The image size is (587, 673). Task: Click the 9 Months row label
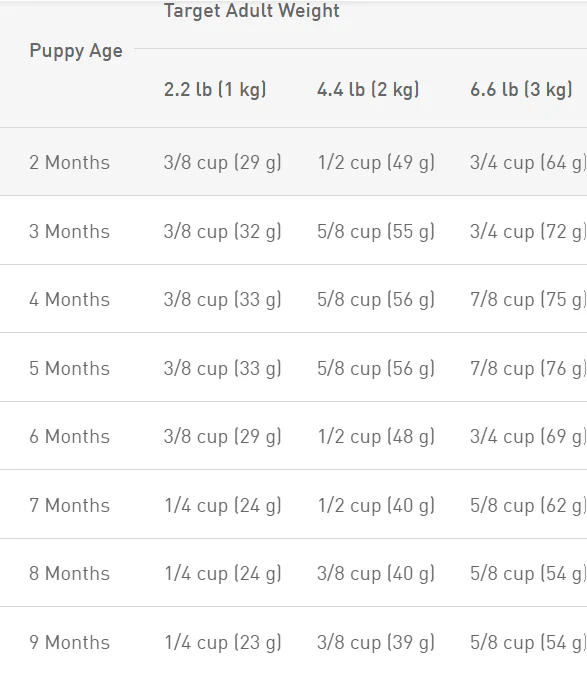tap(70, 643)
